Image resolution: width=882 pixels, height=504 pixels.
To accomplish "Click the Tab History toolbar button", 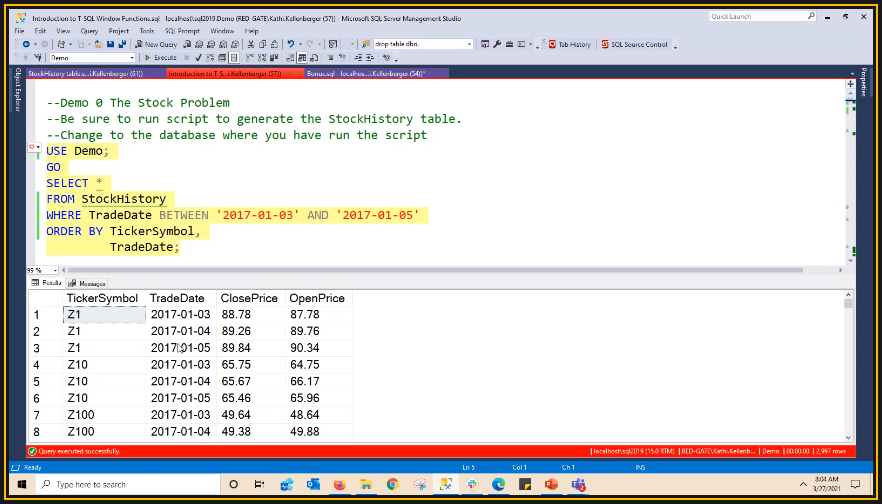I will (x=570, y=44).
